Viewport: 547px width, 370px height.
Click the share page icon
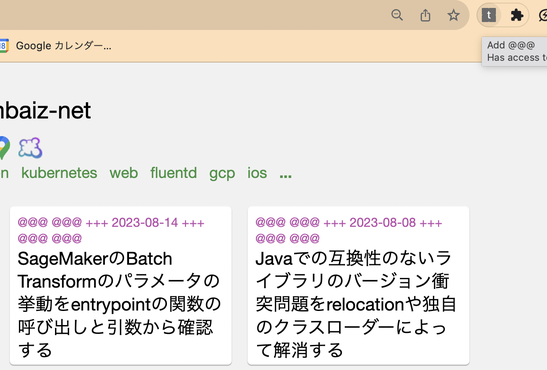tap(425, 15)
